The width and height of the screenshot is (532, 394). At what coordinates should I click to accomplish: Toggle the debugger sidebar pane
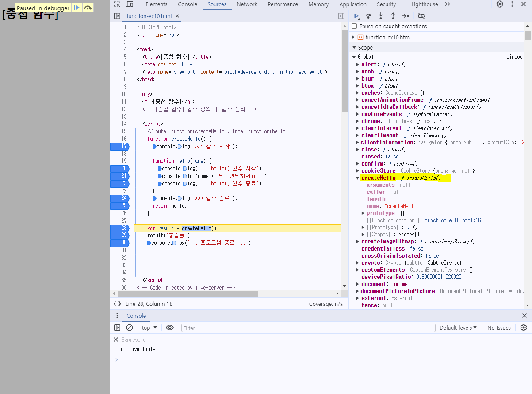pyautogui.click(x=341, y=16)
